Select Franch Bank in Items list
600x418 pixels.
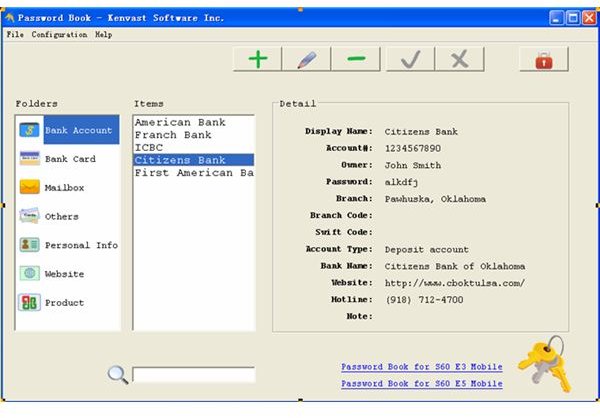click(194, 135)
